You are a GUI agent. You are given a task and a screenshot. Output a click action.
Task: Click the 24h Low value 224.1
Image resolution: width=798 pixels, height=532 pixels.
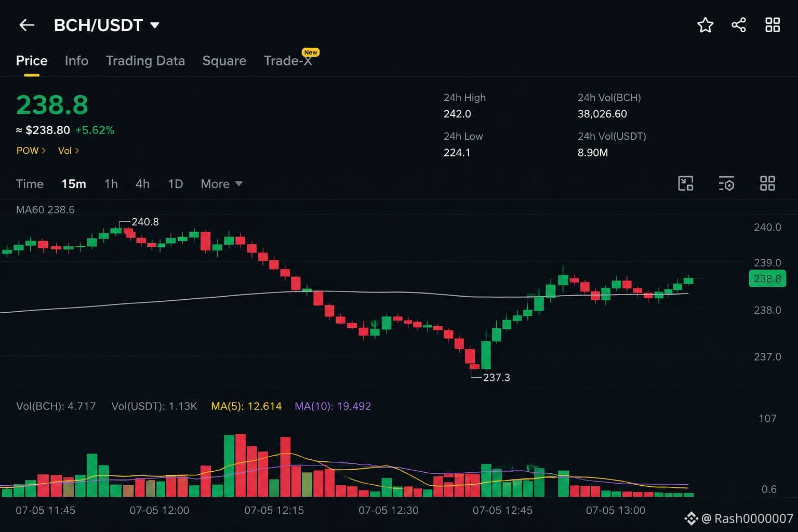coord(457,153)
